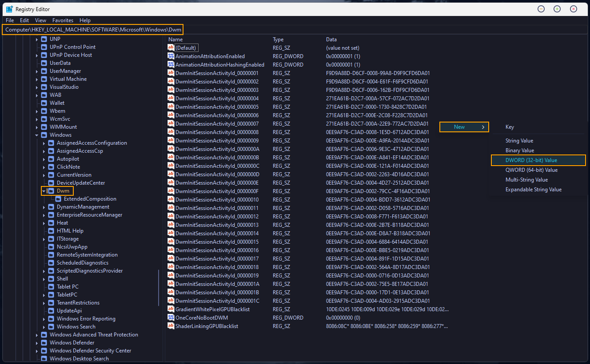This screenshot has width=590, height=364.
Task: Open the Edit menu
Action: click(24, 20)
